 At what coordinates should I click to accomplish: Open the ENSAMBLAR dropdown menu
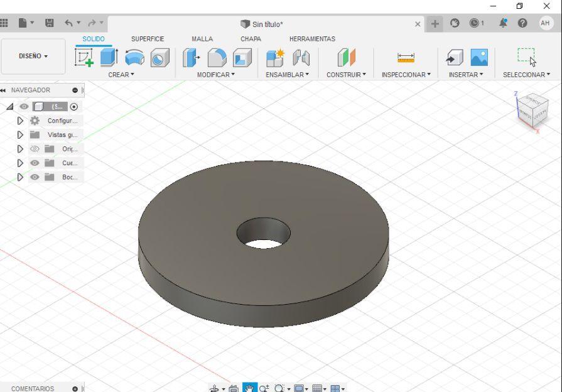click(x=287, y=75)
